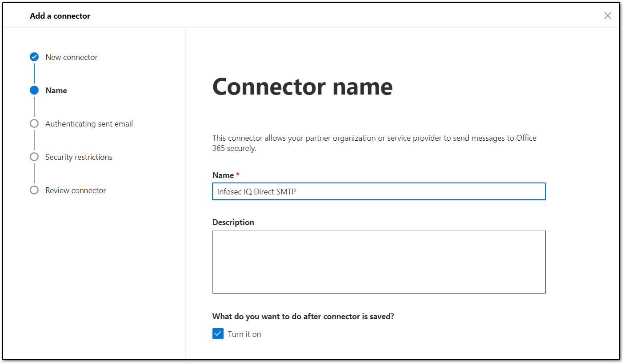Click the New connector completed step checkmark icon
This screenshot has width=624, height=364.
pyautogui.click(x=34, y=57)
